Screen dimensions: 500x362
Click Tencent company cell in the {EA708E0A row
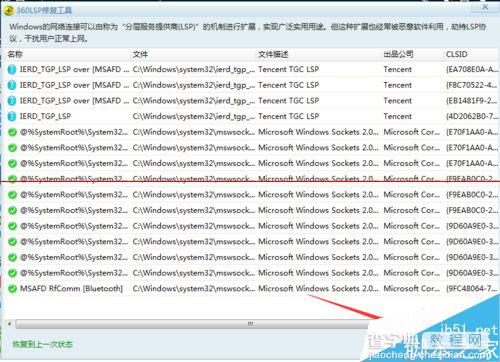coord(398,69)
